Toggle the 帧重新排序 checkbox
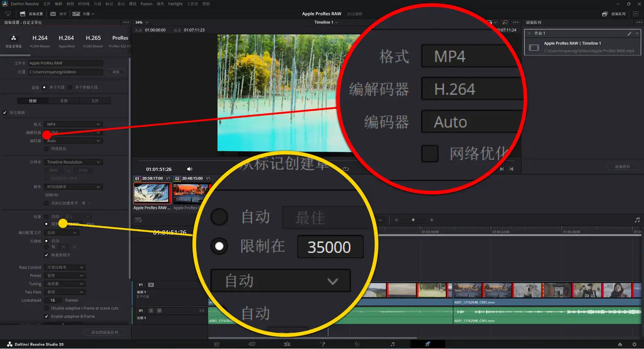The width and height of the screenshot is (644, 349). click(x=47, y=255)
